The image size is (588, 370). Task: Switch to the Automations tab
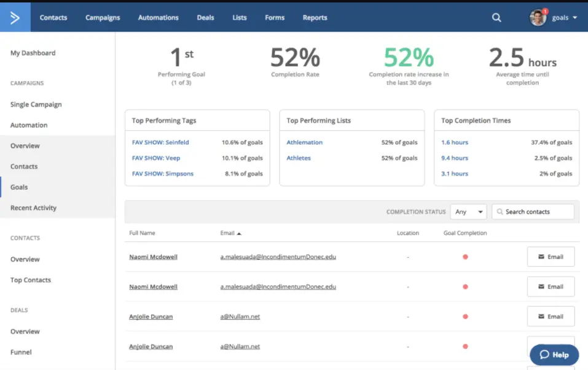coord(158,18)
